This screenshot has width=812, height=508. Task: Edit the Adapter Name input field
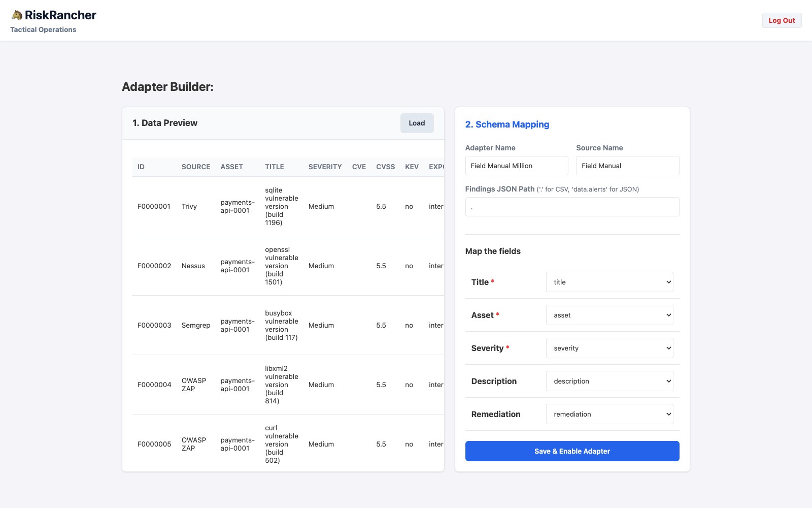pos(517,166)
